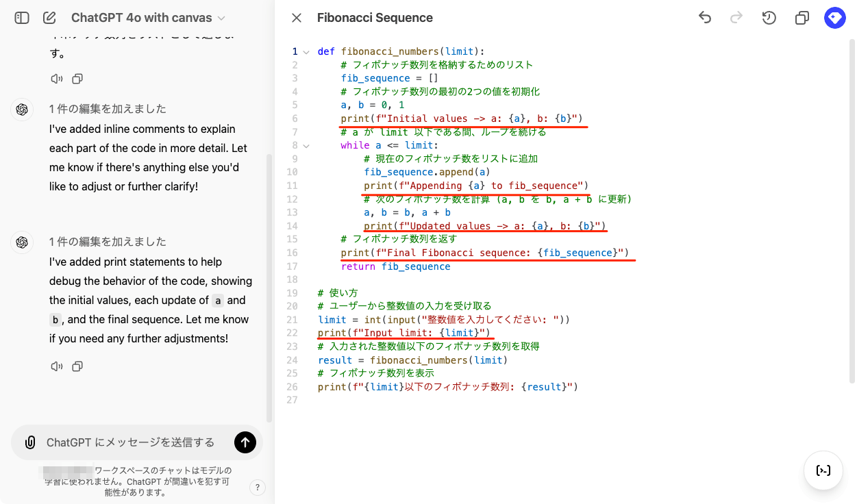Collapse the while loop fold at line 8
Screen dimensions: 857x504
pos(306,145)
